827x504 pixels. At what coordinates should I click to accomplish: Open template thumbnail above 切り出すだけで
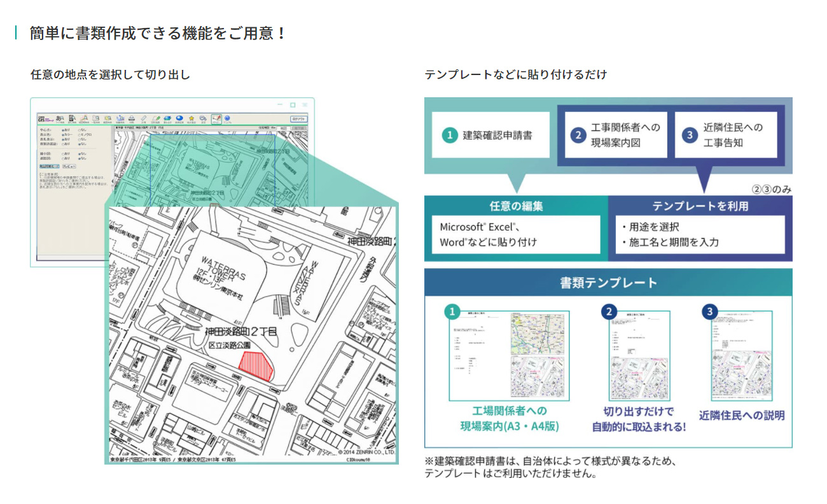click(639, 355)
